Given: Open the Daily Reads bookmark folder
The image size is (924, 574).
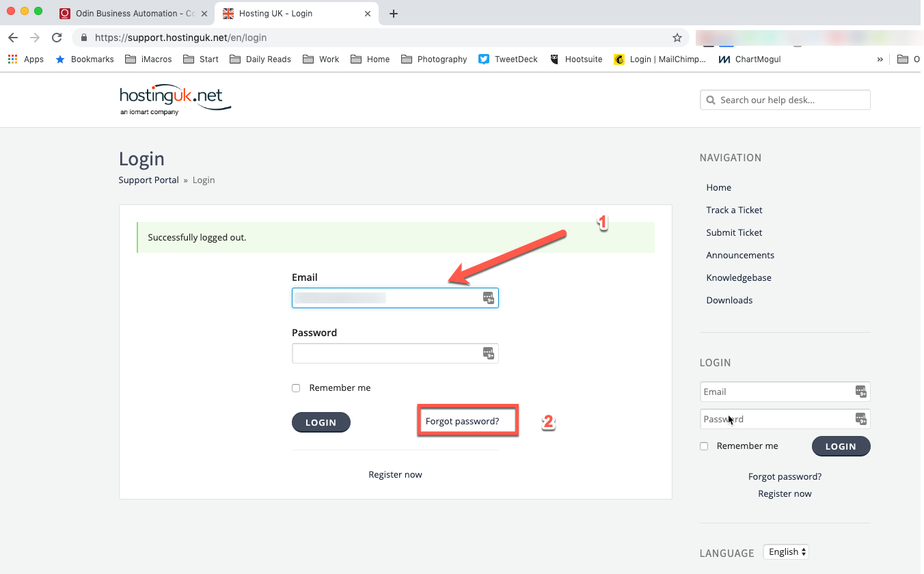Looking at the screenshot, I should tap(260, 59).
